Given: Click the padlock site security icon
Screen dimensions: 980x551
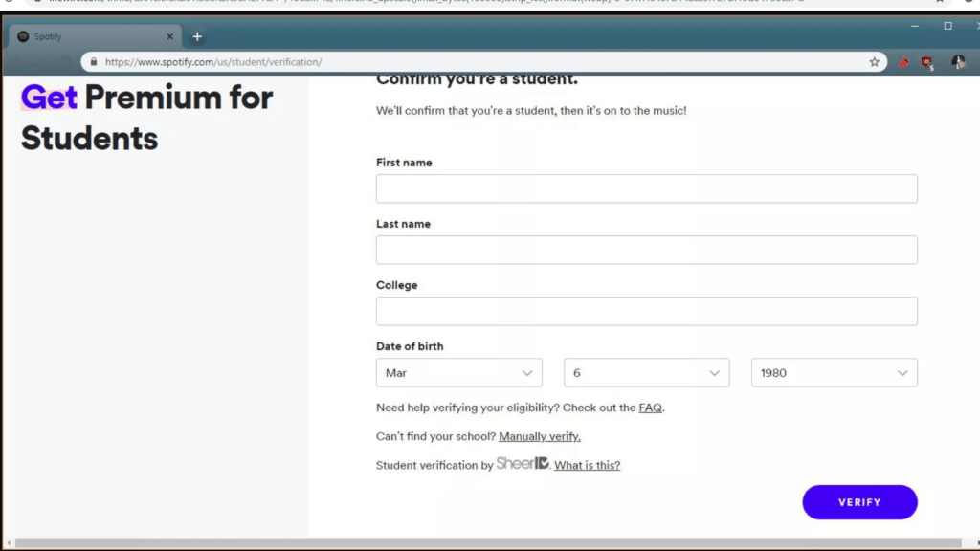Looking at the screenshot, I should tap(94, 62).
